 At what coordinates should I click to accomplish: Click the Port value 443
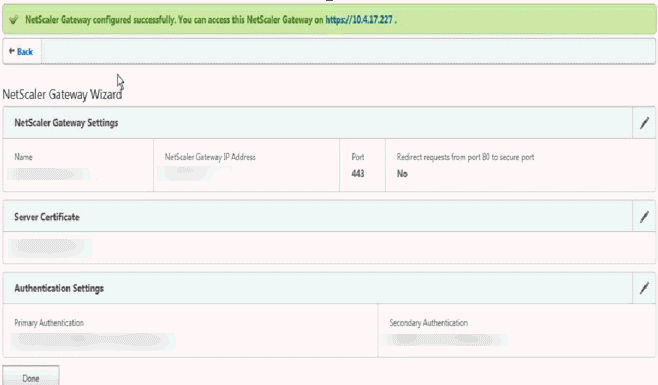tap(358, 173)
